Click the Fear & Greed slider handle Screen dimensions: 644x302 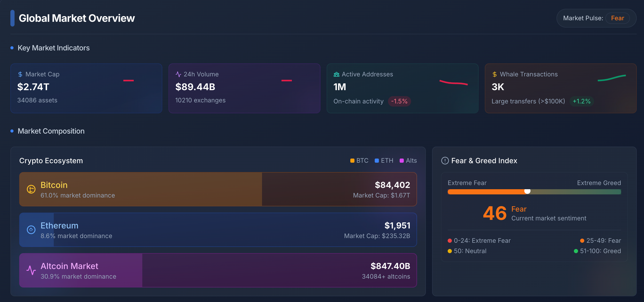coord(527,191)
